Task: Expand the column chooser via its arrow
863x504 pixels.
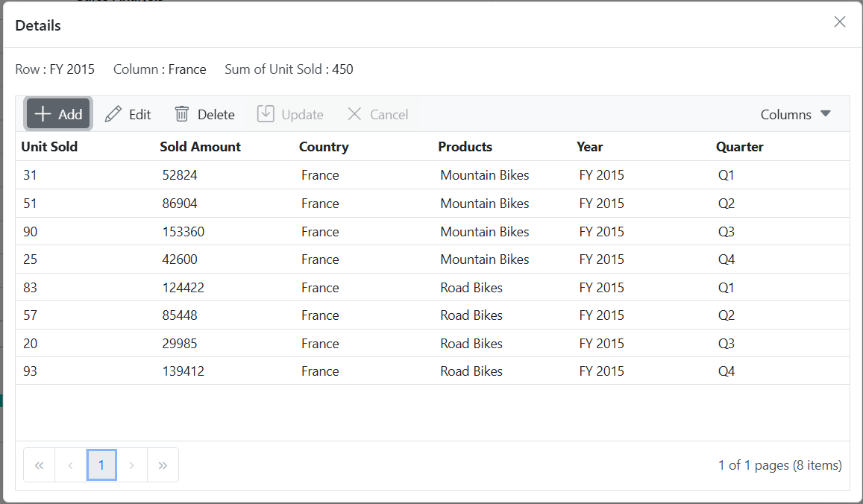Action: (826, 113)
